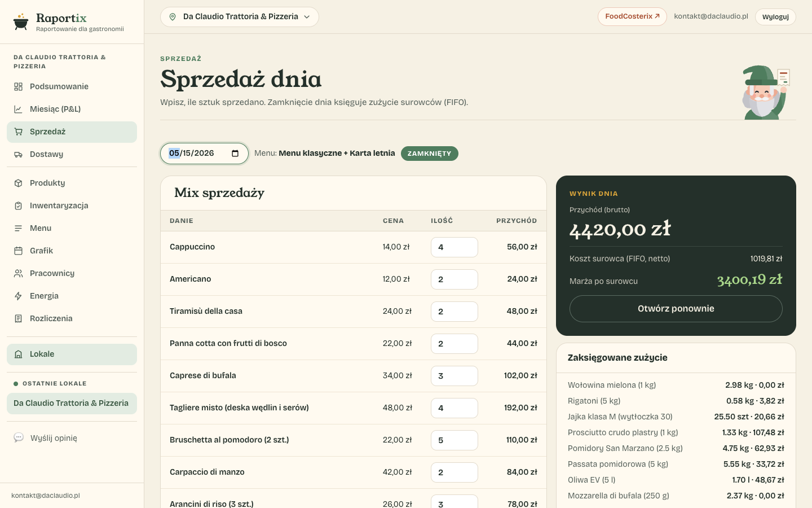Click the Caprese di bufala quantity field
The image size is (812, 508).
click(454, 376)
